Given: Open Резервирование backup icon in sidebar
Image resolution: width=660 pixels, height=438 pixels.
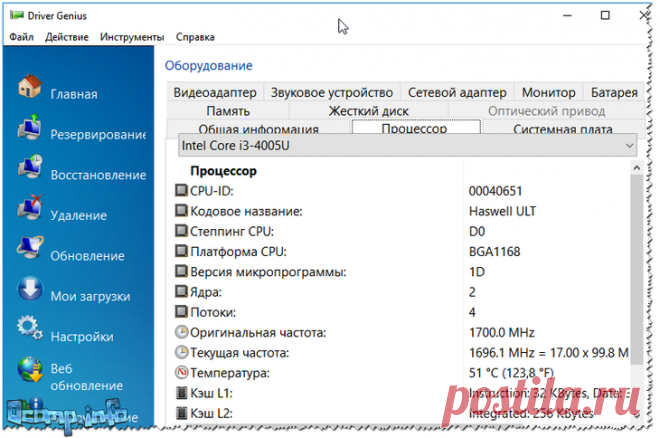Looking at the screenshot, I should [x=28, y=130].
